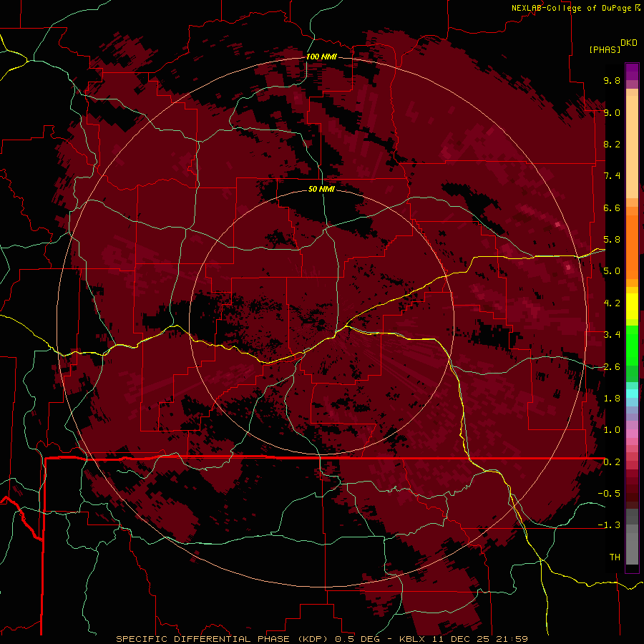Click the bright green segment of color bar
This screenshot has height=644, width=644.
pos(632,345)
